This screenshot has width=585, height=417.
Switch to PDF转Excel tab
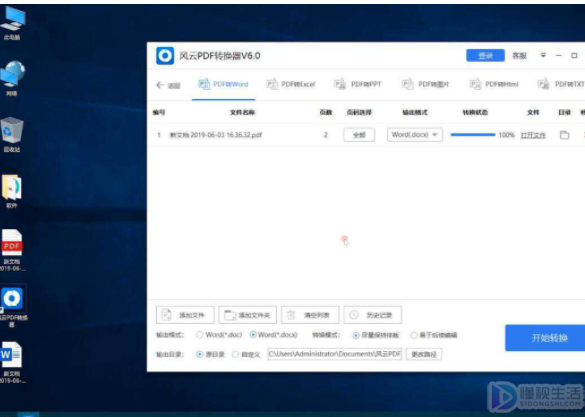point(291,84)
